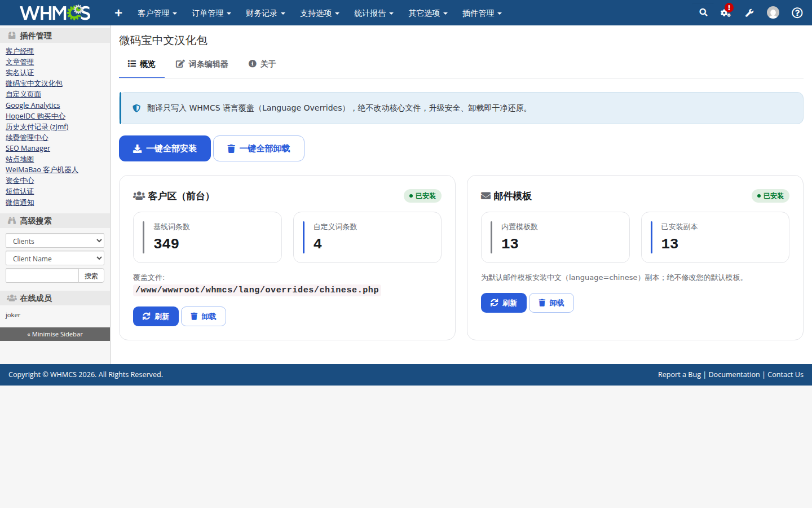Click the overrides chinese.php file path
The height and width of the screenshot is (508, 812).
(x=257, y=290)
